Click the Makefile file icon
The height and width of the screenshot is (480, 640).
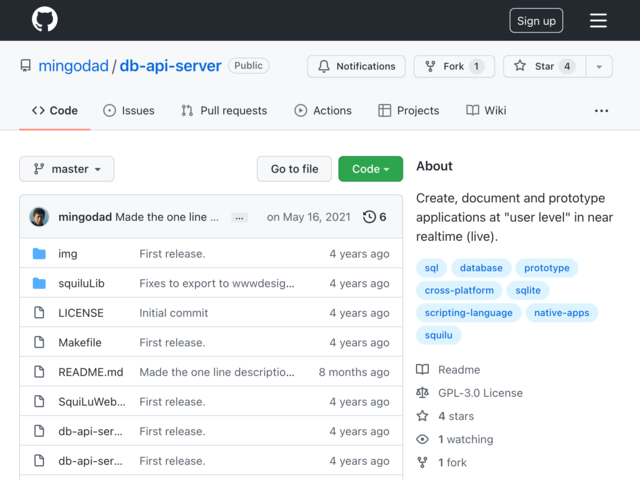click(39, 342)
